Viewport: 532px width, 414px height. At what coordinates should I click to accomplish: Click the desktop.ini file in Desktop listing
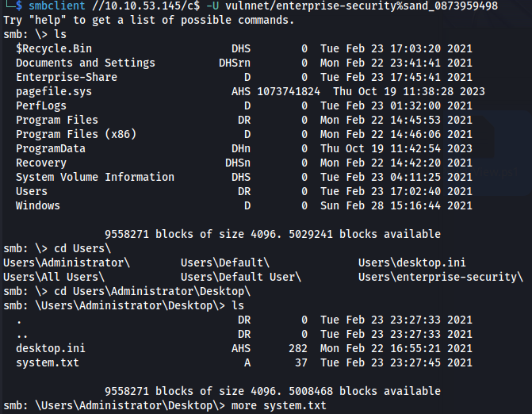[x=51, y=348]
